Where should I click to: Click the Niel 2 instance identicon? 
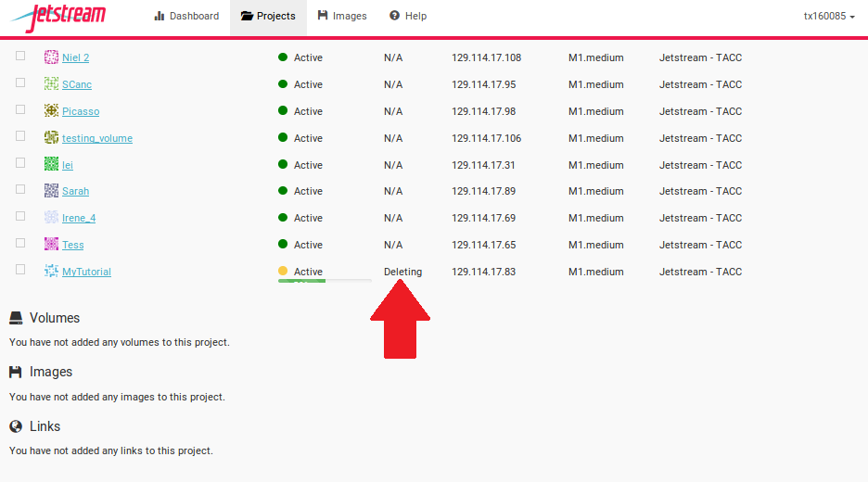(x=51, y=57)
